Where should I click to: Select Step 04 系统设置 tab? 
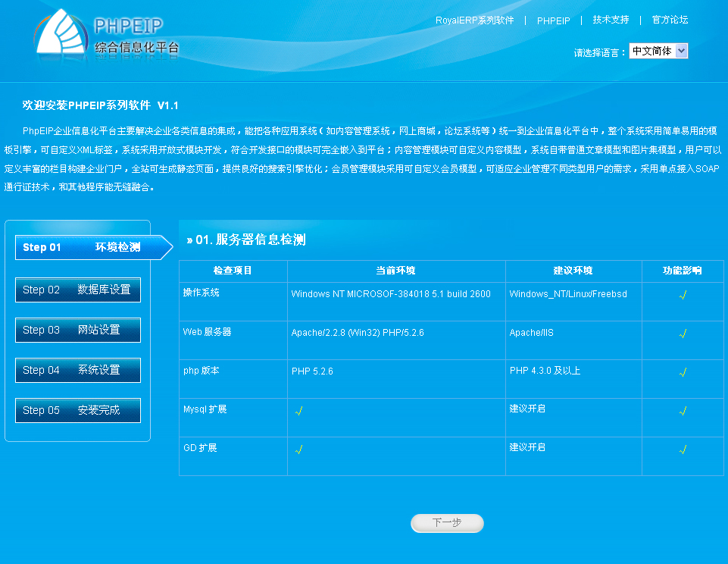point(77,370)
